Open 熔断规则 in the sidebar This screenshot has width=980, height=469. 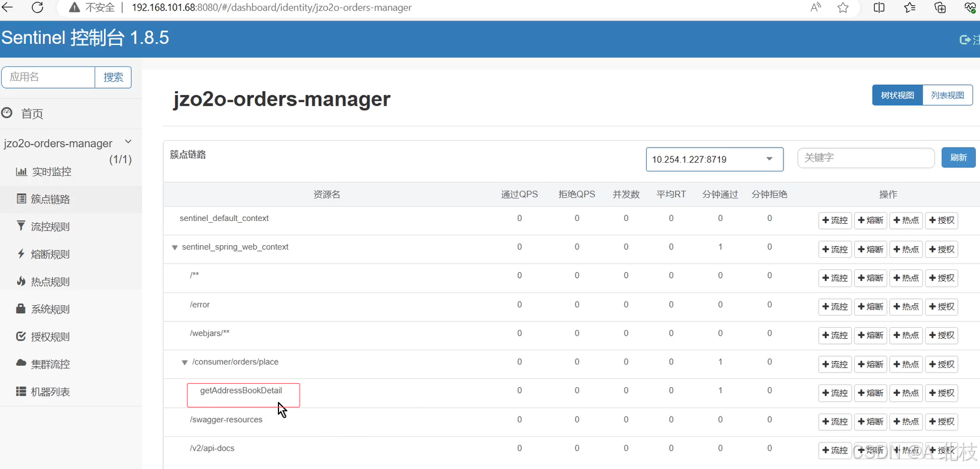(x=50, y=254)
